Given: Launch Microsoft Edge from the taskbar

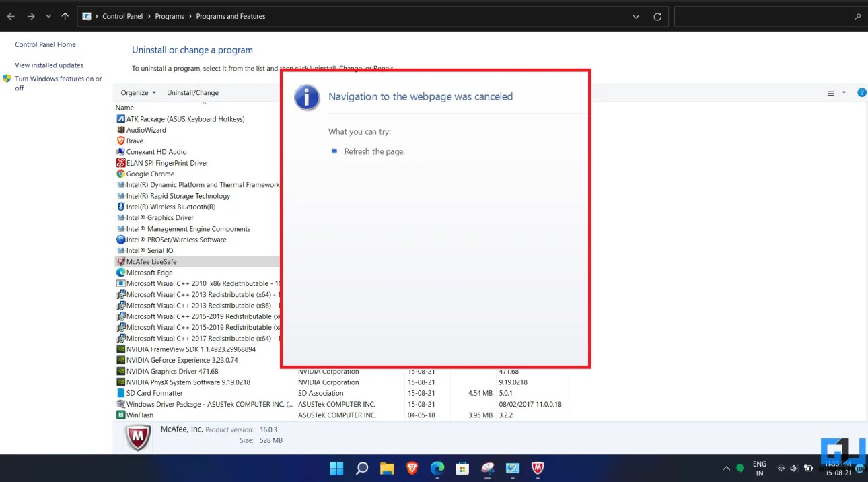Looking at the screenshot, I should coord(437,469).
